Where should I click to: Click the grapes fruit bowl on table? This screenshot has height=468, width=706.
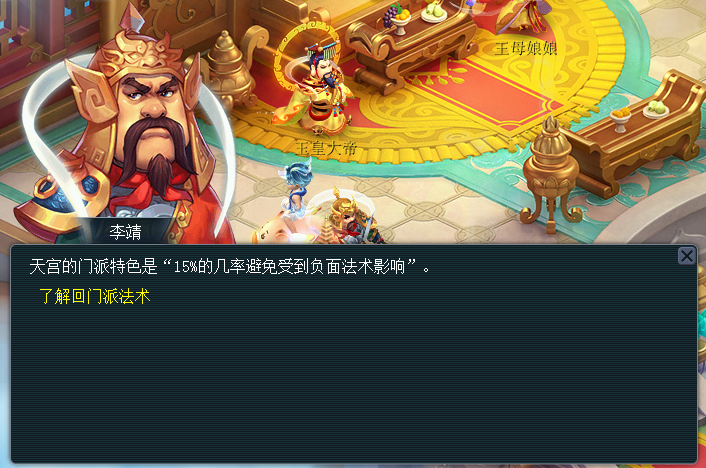click(x=397, y=19)
